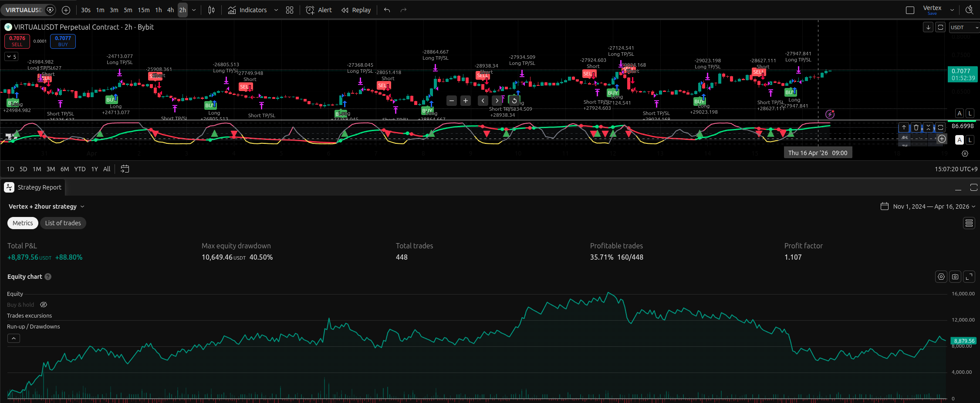
Task: Click the 15:07:20 UTC+9 timezone clock
Action: pos(956,169)
